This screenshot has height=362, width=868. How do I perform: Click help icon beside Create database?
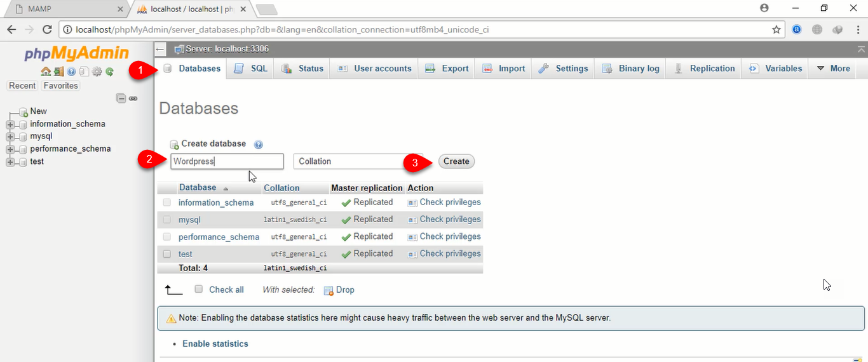[x=259, y=144]
